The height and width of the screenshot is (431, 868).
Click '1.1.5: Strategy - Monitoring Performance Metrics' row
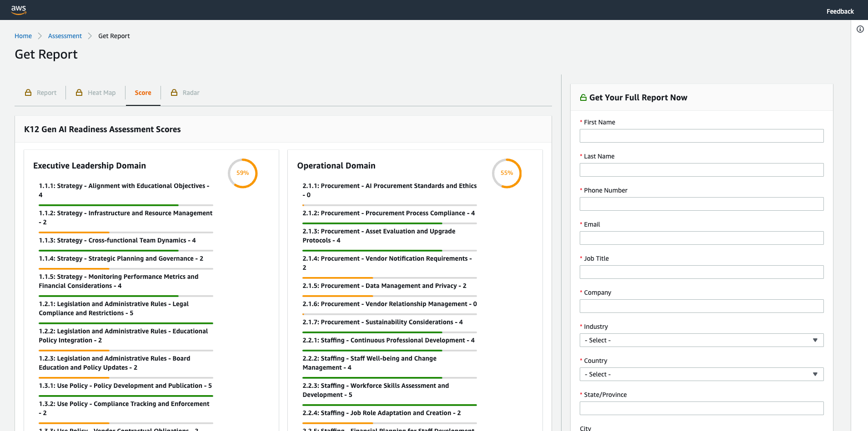tap(119, 281)
